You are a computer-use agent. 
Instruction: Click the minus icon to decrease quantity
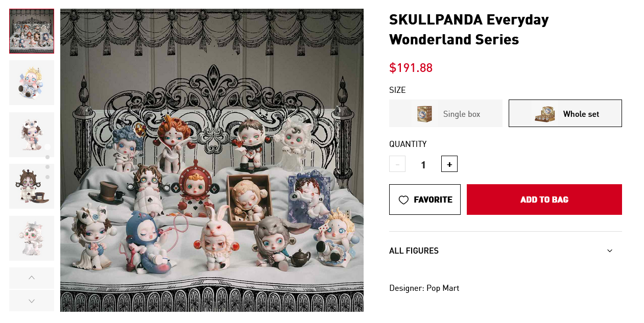(397, 164)
